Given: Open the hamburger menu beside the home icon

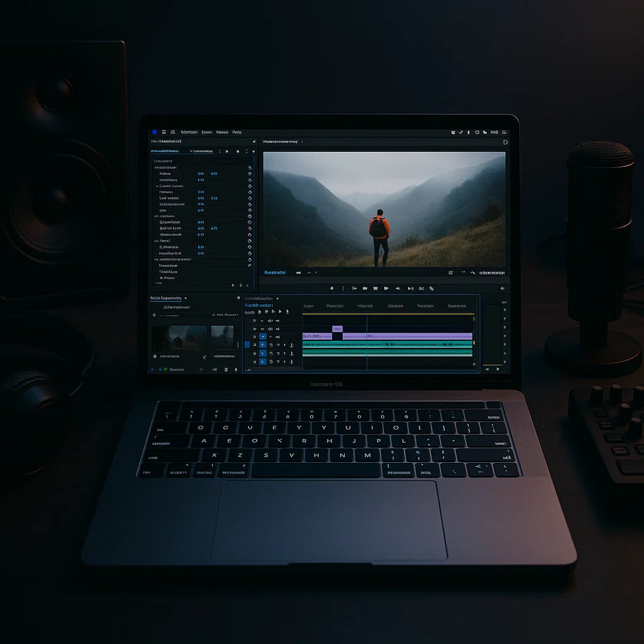Looking at the screenshot, I should pos(164,132).
